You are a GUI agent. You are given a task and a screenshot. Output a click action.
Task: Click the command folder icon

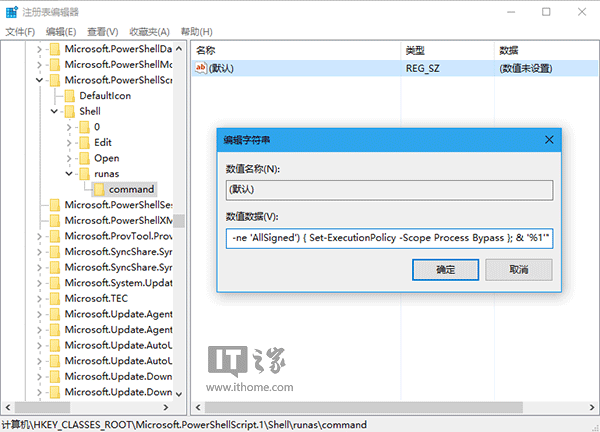point(99,189)
